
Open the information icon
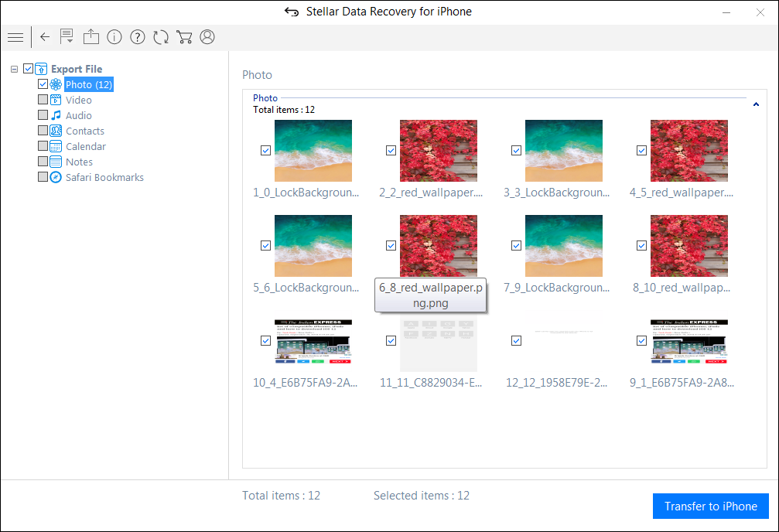(x=114, y=37)
